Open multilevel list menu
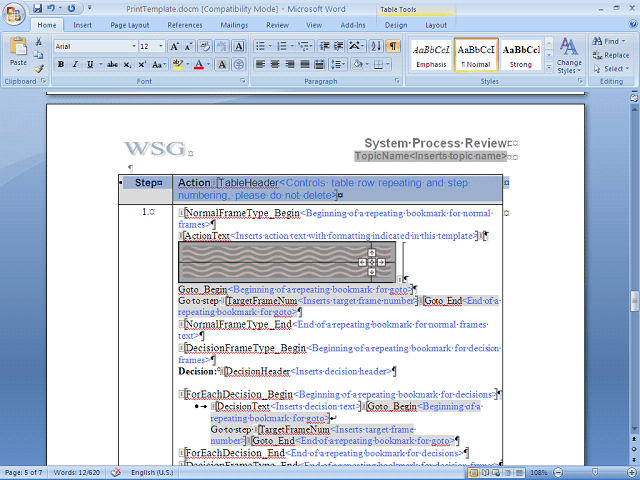Screen dimensions: 640x480 304,46
